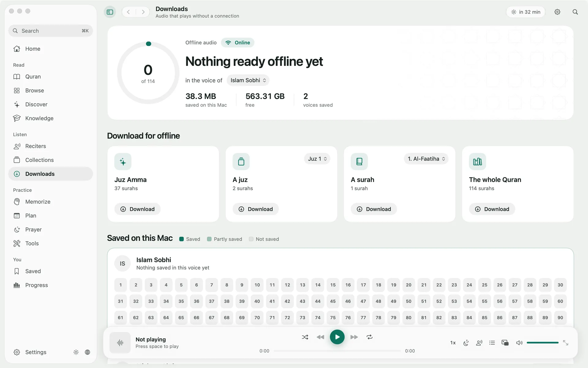588x368 pixels.
Task: Open language globe icon in sidebar
Action: (x=88, y=352)
